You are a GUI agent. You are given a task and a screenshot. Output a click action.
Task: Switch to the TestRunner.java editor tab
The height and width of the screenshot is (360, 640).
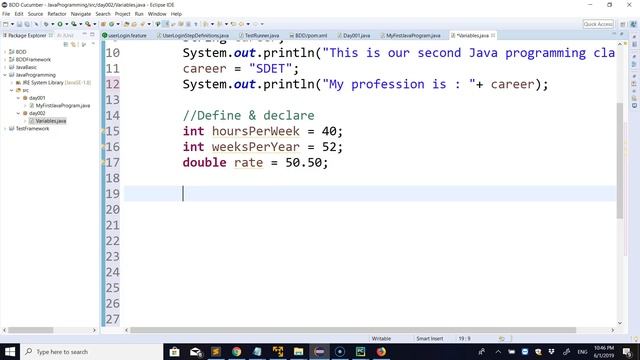(x=260, y=36)
